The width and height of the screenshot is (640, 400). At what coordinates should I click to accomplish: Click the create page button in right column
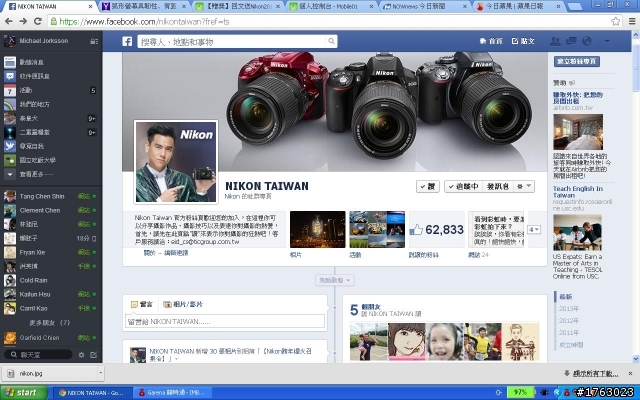click(x=577, y=61)
